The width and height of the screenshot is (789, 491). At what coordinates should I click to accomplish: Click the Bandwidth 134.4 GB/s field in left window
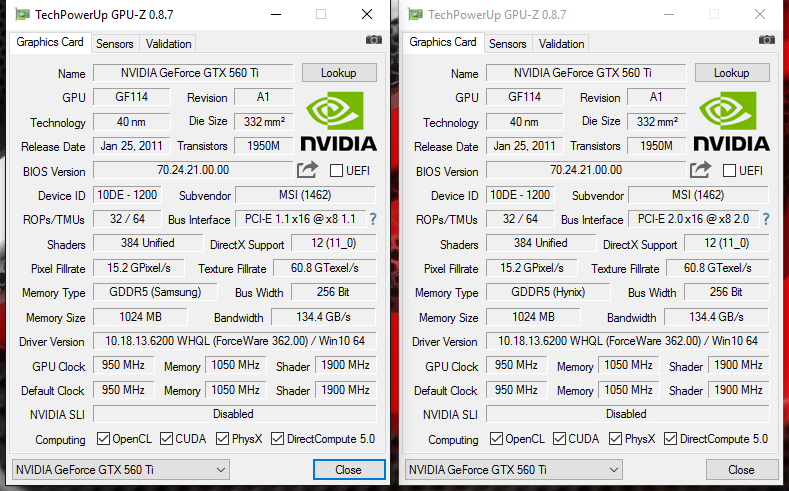pos(324,317)
